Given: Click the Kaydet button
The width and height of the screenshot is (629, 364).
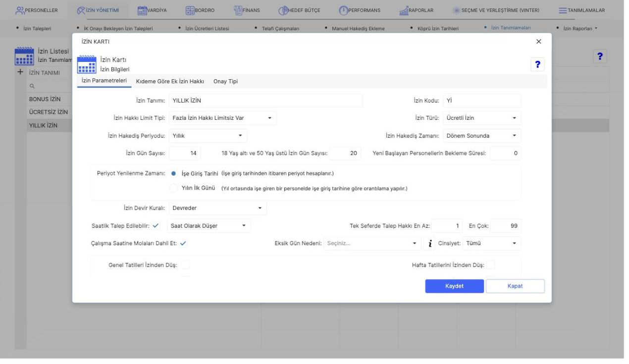Looking at the screenshot, I should pos(455,286).
